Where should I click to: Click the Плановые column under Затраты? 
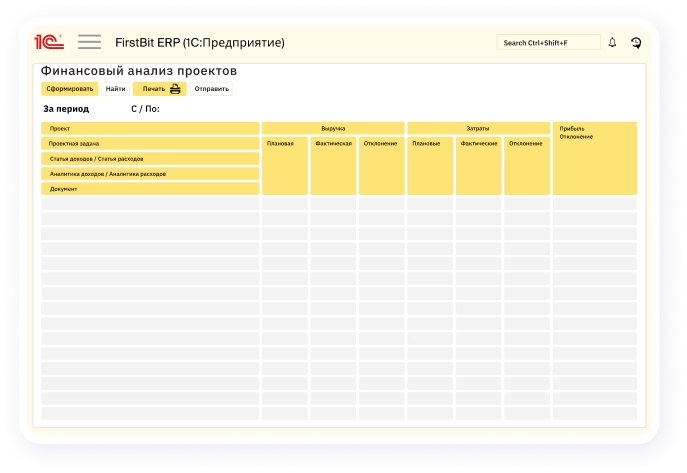430,144
